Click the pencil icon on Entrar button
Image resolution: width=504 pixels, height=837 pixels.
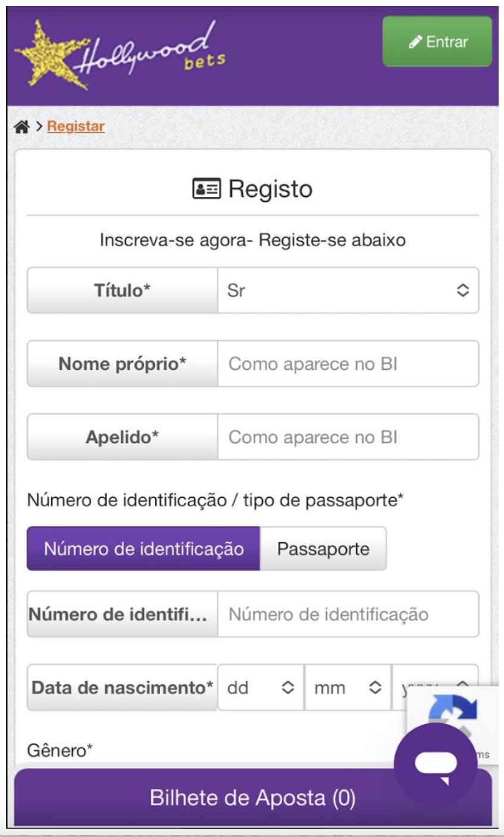415,42
